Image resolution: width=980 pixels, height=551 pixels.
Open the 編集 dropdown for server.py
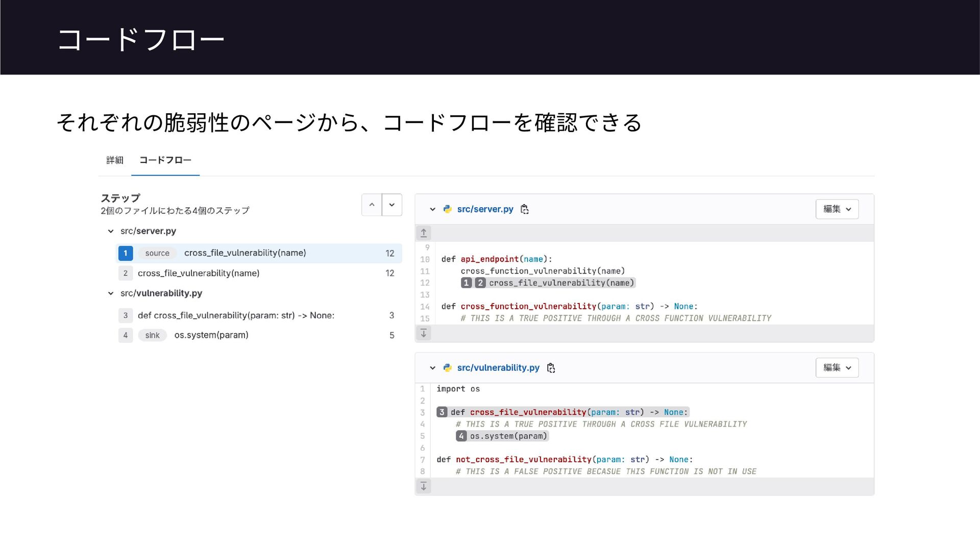837,209
